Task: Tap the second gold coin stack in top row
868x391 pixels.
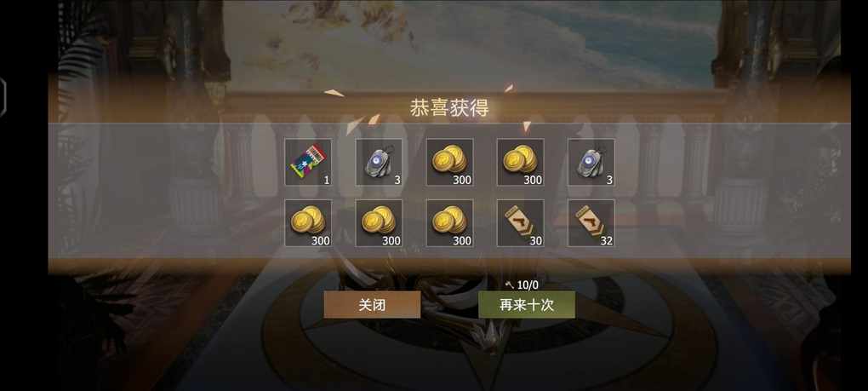Action: click(x=520, y=162)
